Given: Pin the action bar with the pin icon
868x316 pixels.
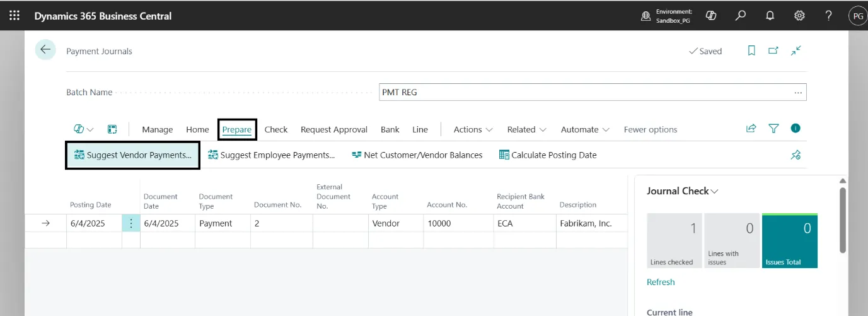Looking at the screenshot, I should (x=796, y=155).
